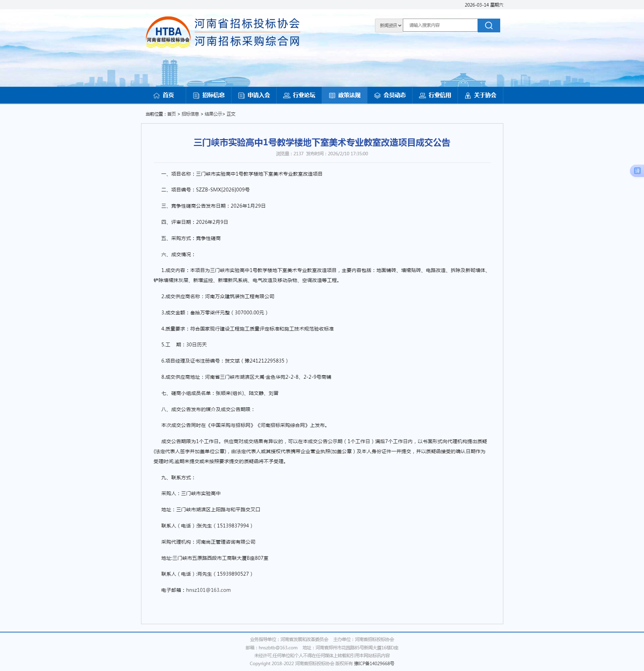Image resolution: width=644 pixels, height=671 pixels.
Task: Focus the search content input field
Action: (x=440, y=25)
